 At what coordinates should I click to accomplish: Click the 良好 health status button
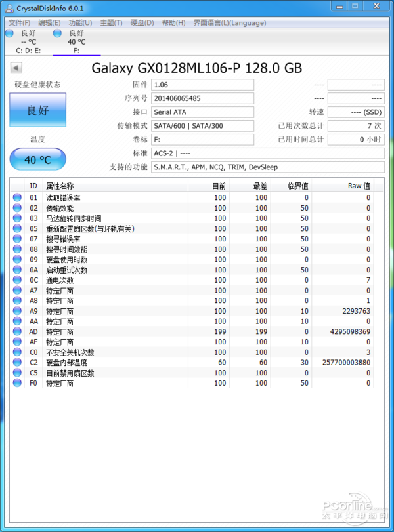[37, 110]
